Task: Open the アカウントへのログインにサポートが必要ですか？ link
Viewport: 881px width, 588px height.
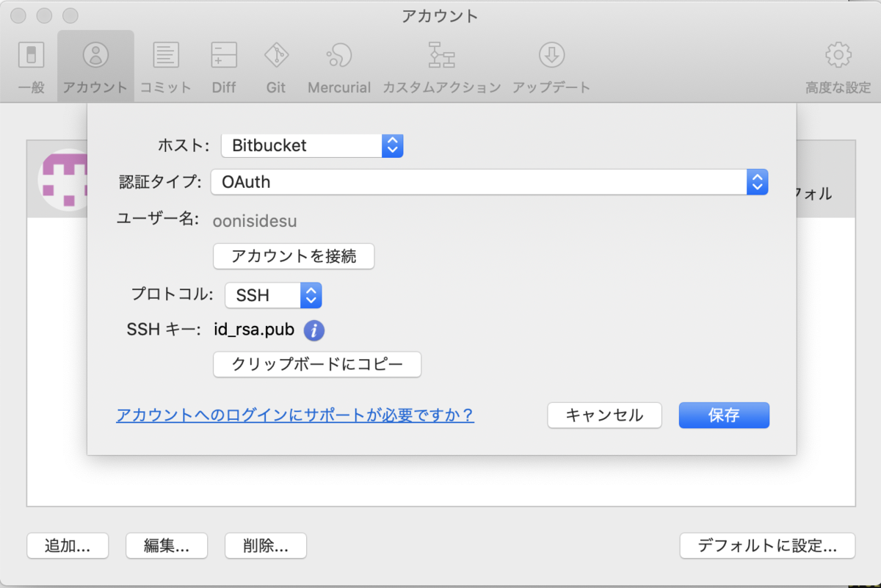Action: pyautogui.click(x=295, y=415)
